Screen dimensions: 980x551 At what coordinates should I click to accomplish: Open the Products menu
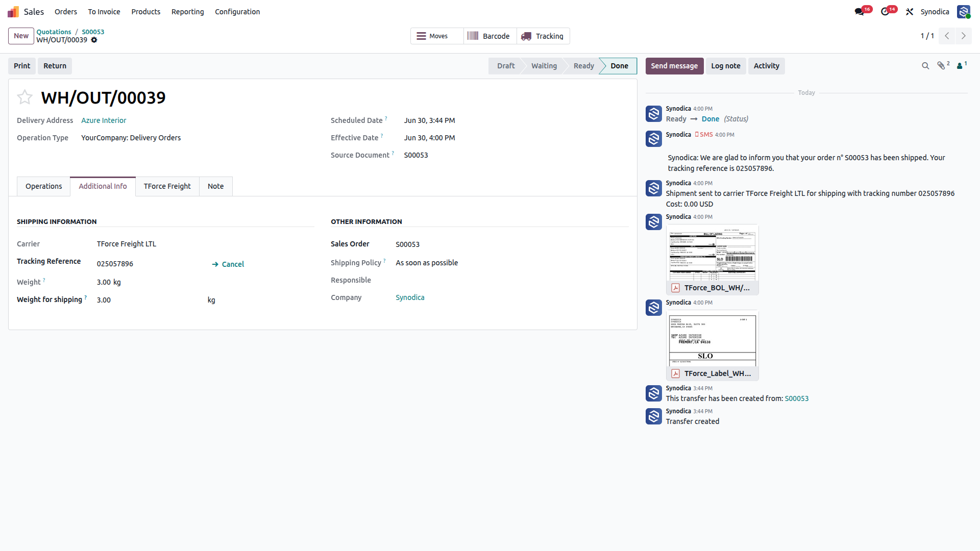tap(146, 12)
